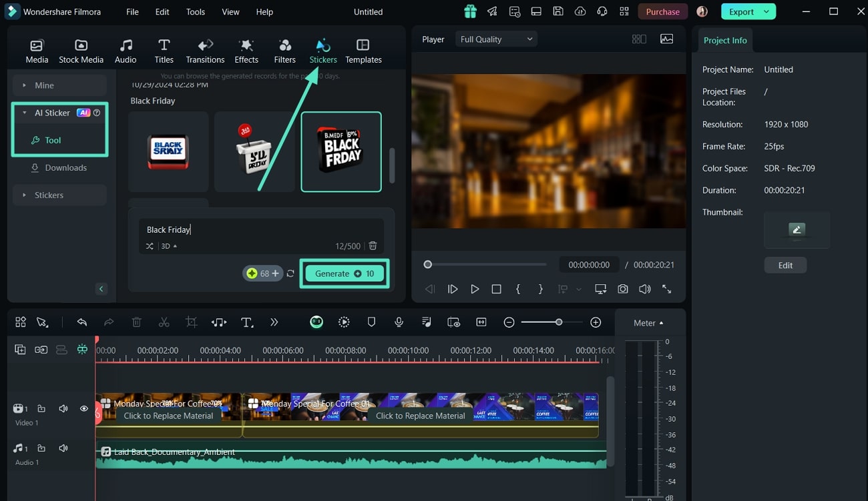
Task: Click the Edit thumbnail button
Action: coord(785,265)
